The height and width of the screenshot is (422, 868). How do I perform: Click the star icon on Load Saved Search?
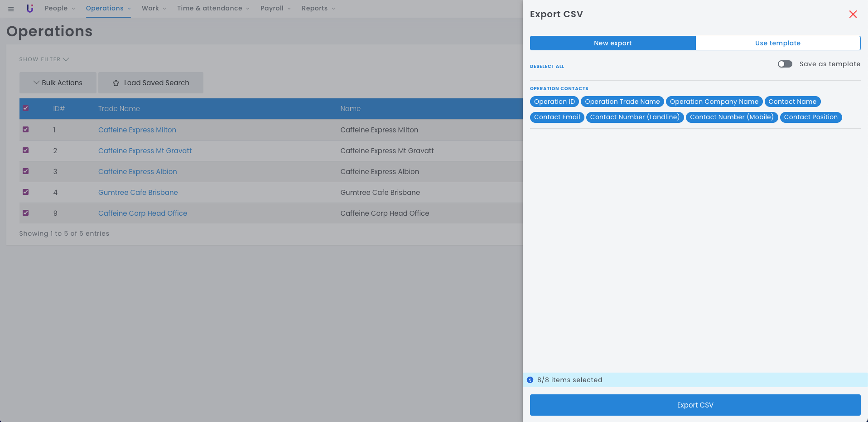pos(116,83)
